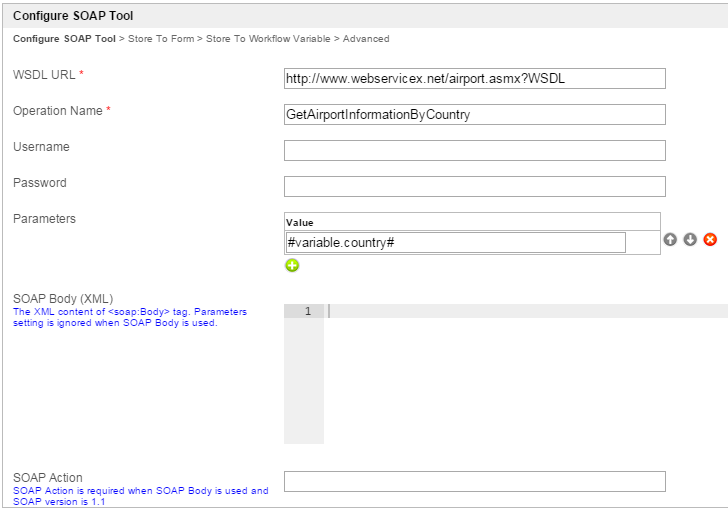Click the WSDL URL text field
This screenshot has width=728, height=509.
474,79
